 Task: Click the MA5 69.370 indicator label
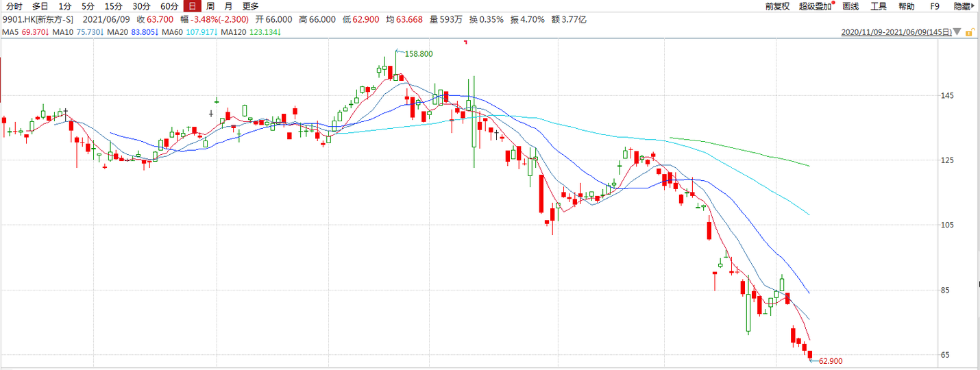[x=25, y=32]
